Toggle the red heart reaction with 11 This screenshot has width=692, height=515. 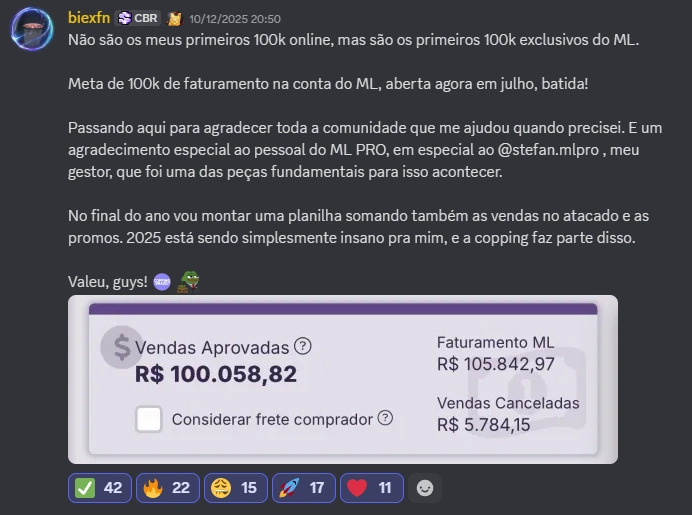click(x=372, y=488)
